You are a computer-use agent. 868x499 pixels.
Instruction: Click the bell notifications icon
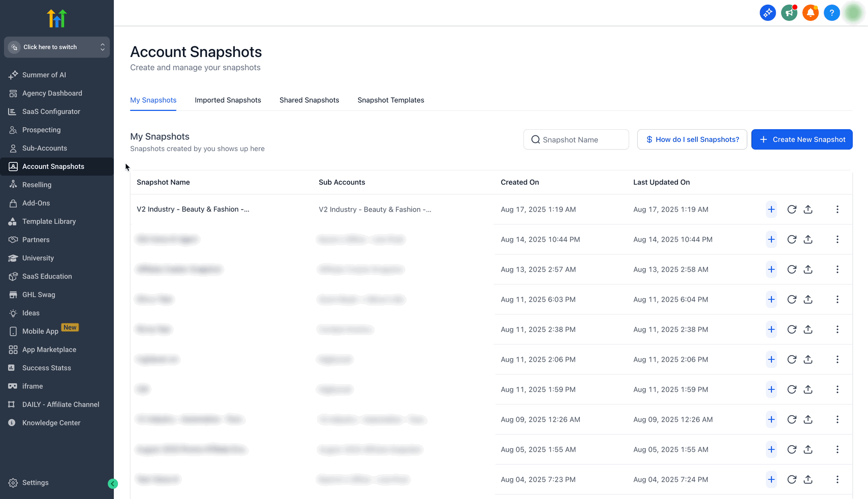point(810,13)
